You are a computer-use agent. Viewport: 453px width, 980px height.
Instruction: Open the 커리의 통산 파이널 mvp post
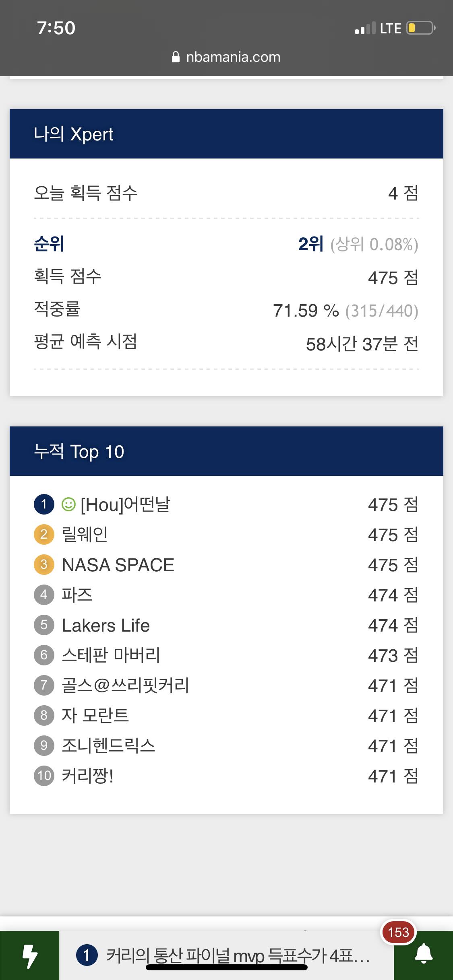(238, 955)
